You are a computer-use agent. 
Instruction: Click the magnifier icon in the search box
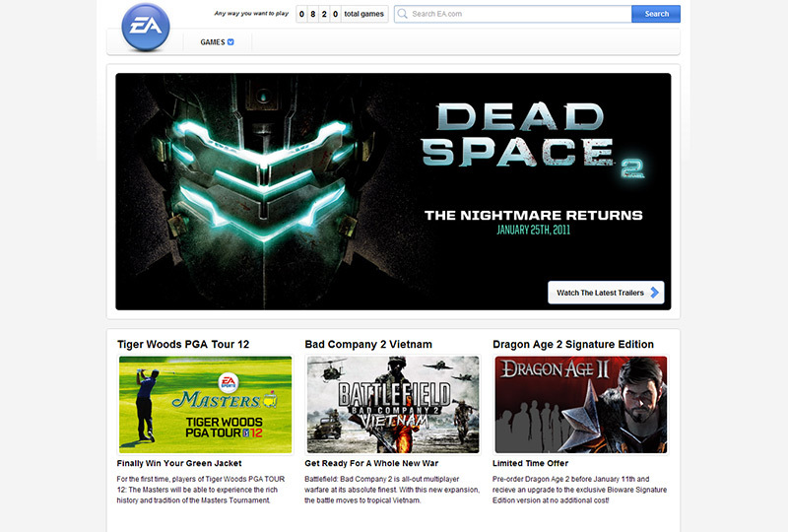point(402,14)
